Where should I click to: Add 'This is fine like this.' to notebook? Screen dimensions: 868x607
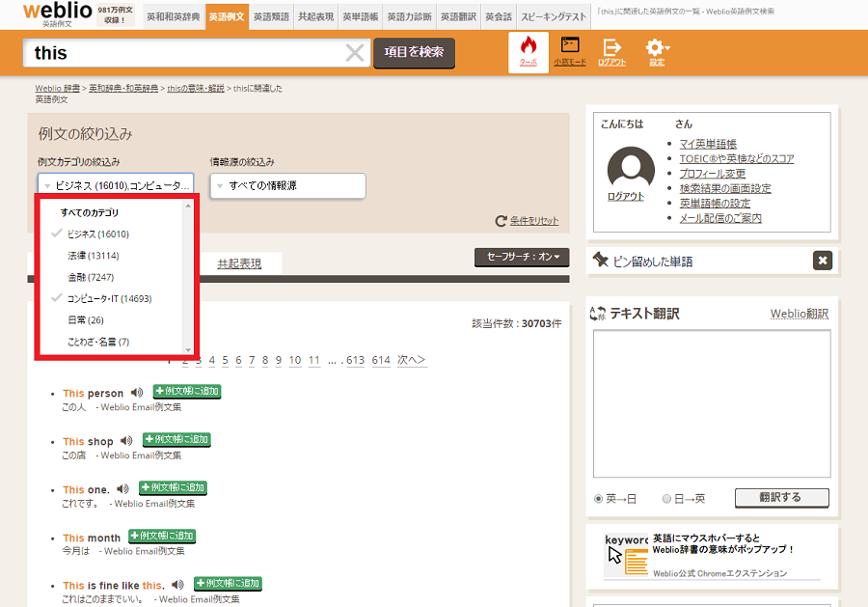coord(228,584)
